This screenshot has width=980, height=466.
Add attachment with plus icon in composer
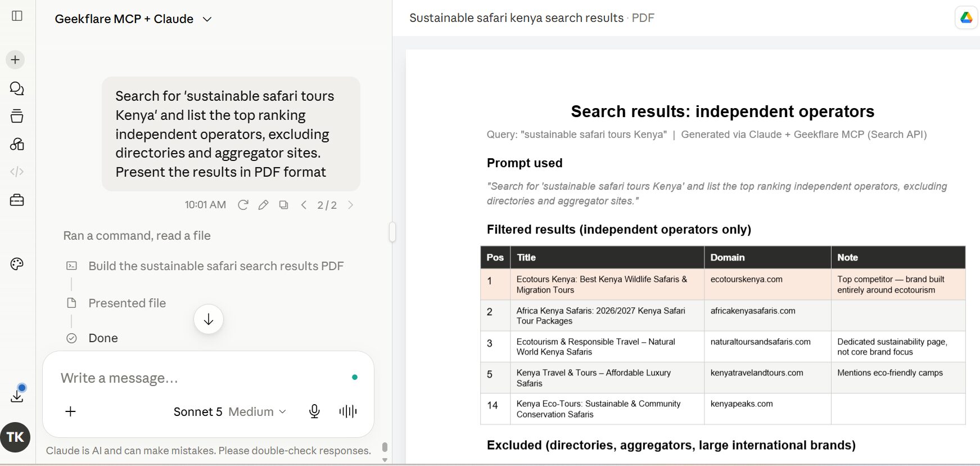pyautogui.click(x=70, y=411)
